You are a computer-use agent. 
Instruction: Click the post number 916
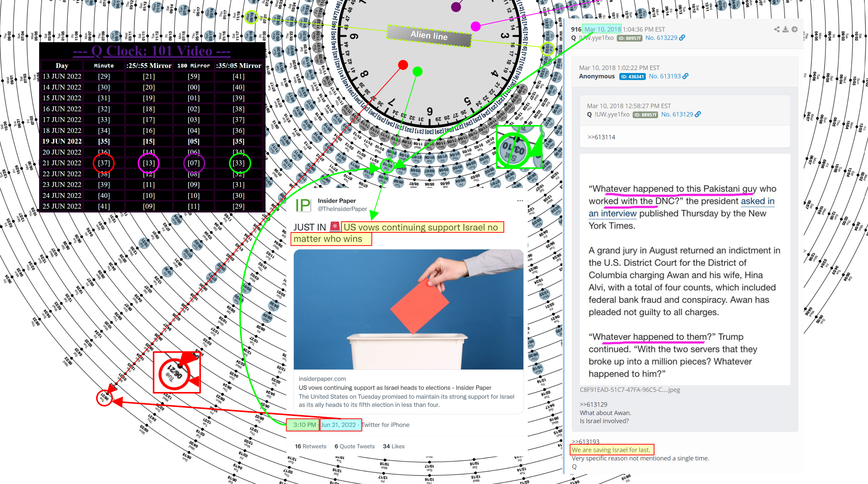coord(576,29)
